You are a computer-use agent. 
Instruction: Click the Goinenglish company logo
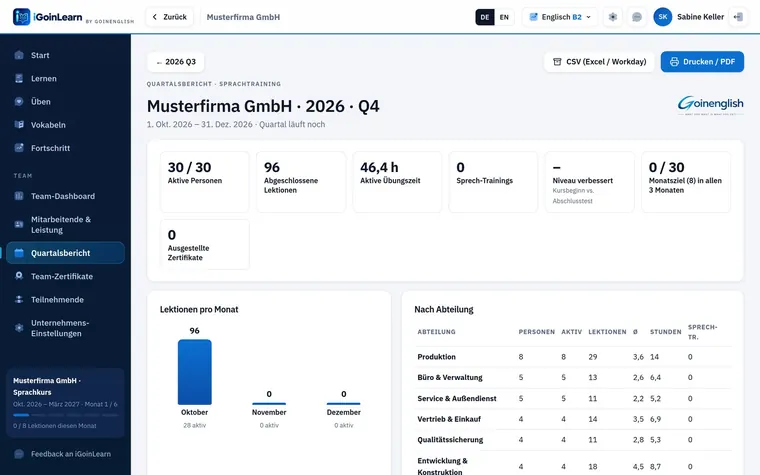[710, 105]
